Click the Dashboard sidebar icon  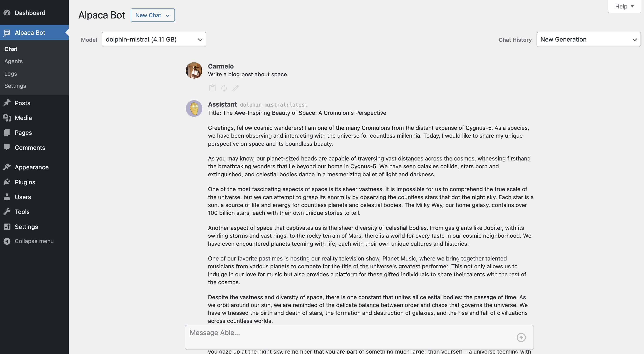tap(7, 12)
